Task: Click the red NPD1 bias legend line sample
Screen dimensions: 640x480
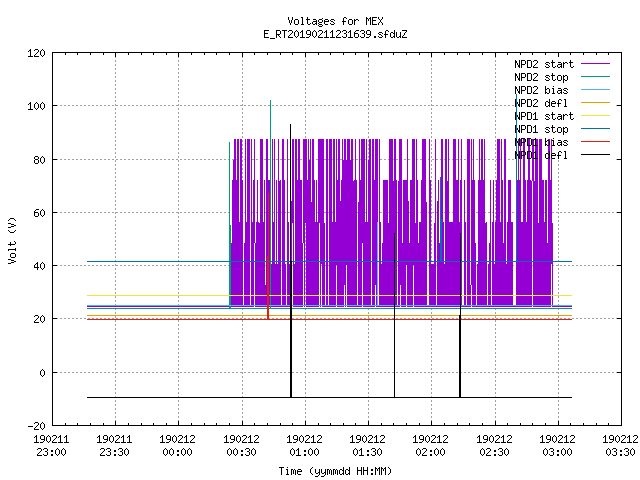Action: click(596, 142)
